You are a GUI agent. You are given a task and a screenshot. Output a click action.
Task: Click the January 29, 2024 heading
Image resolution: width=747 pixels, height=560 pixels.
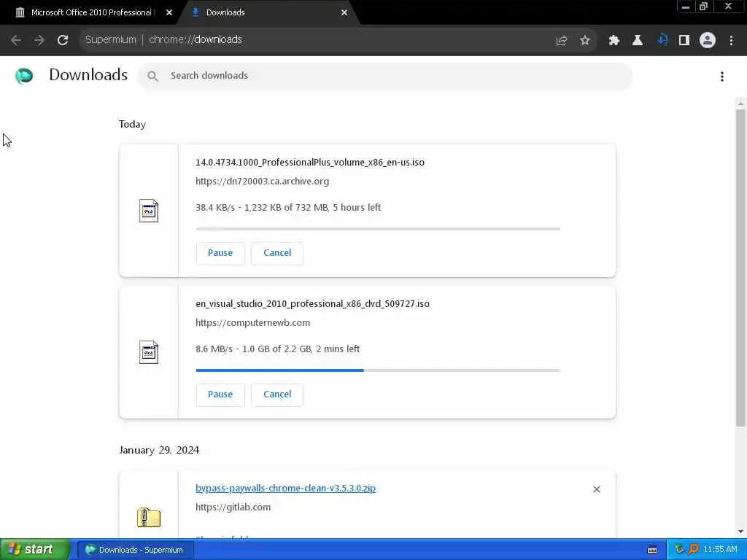tap(159, 450)
